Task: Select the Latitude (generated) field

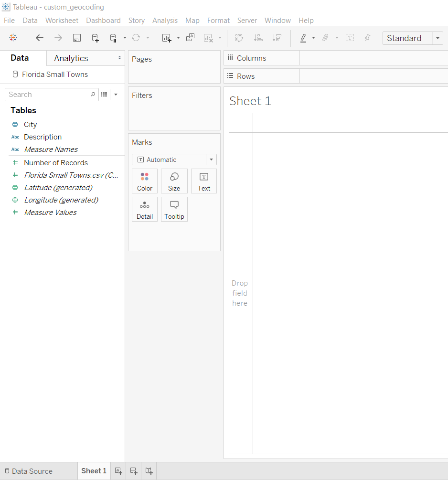Action: pyautogui.click(x=58, y=187)
